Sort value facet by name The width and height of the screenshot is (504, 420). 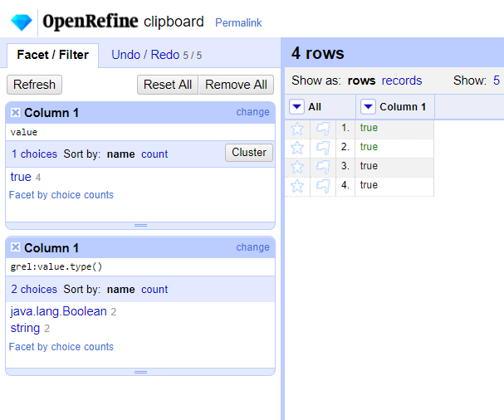121,154
